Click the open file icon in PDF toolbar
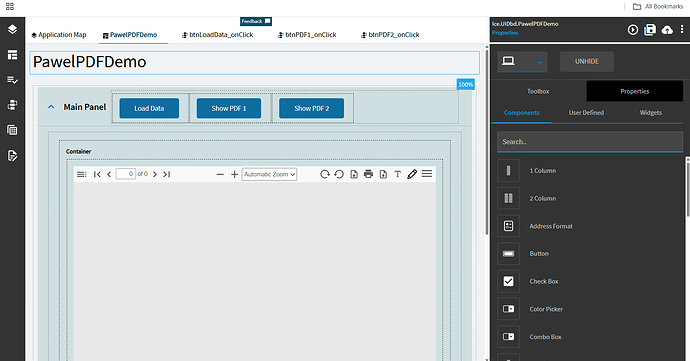 [354, 174]
